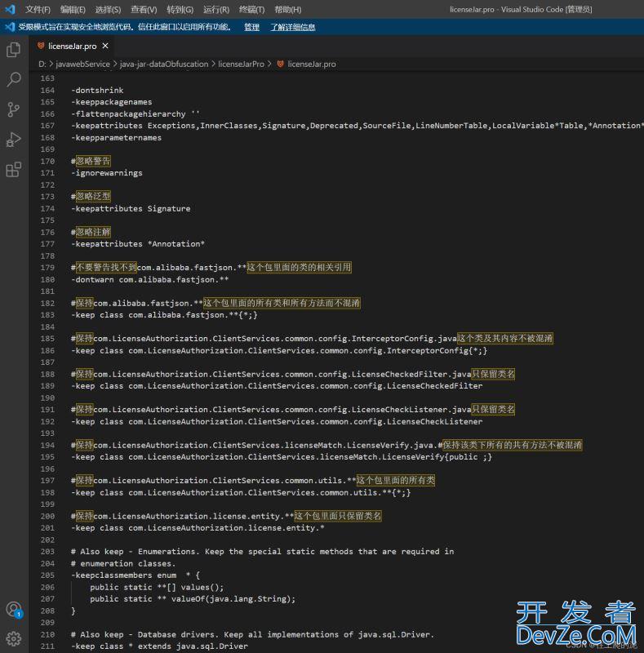The image size is (644, 653).
Task: Click the restricted mode banner icon
Action: click(x=10, y=27)
